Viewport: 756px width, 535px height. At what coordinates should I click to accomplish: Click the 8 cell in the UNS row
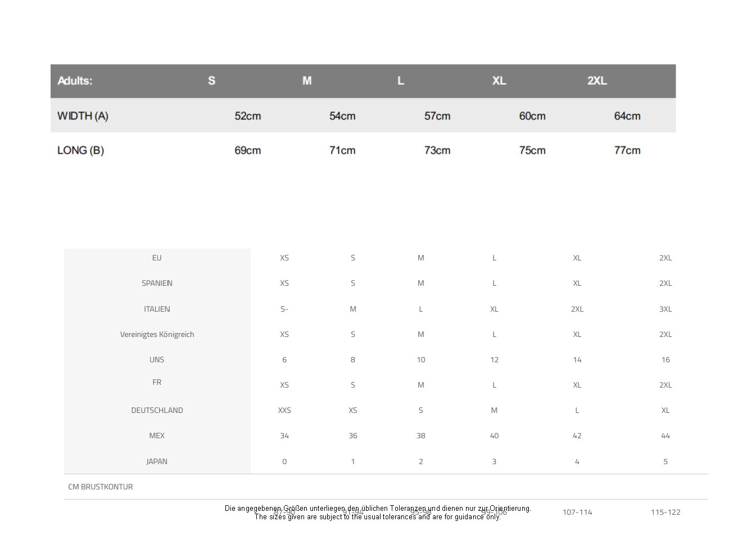[x=353, y=359]
